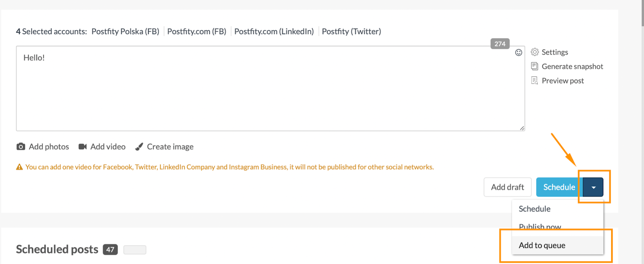Open the emoji picker smiley icon
The image size is (644, 264).
518,53
